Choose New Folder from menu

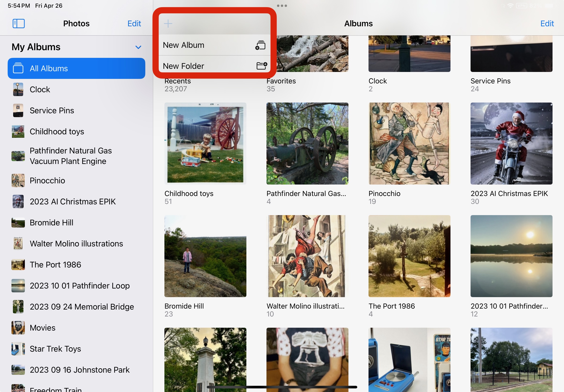[x=184, y=66]
